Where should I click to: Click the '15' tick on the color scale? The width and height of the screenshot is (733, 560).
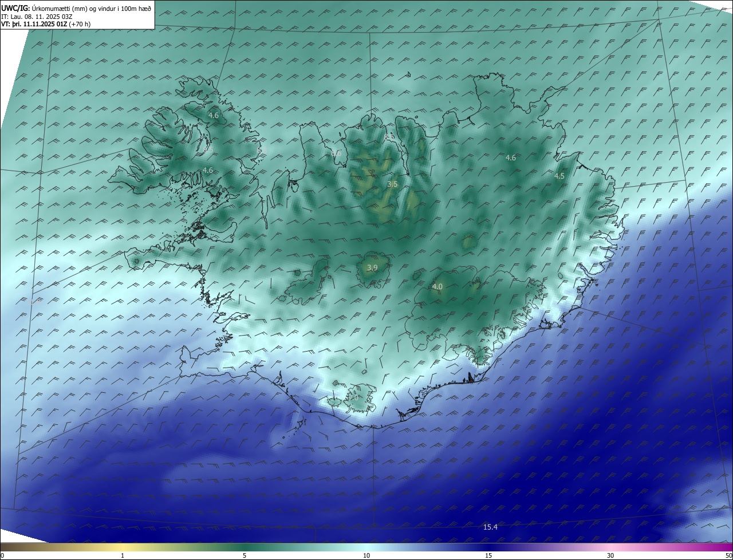(x=488, y=555)
